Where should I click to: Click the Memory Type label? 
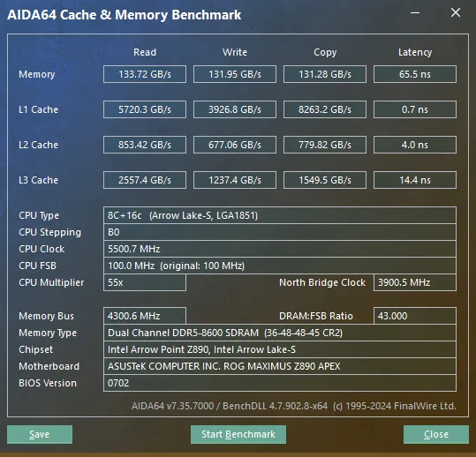click(48, 333)
